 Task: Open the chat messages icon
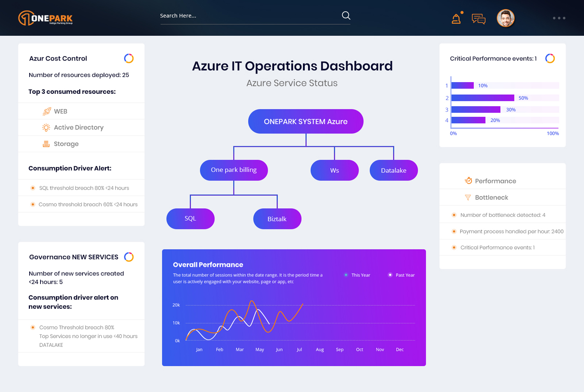tap(478, 19)
